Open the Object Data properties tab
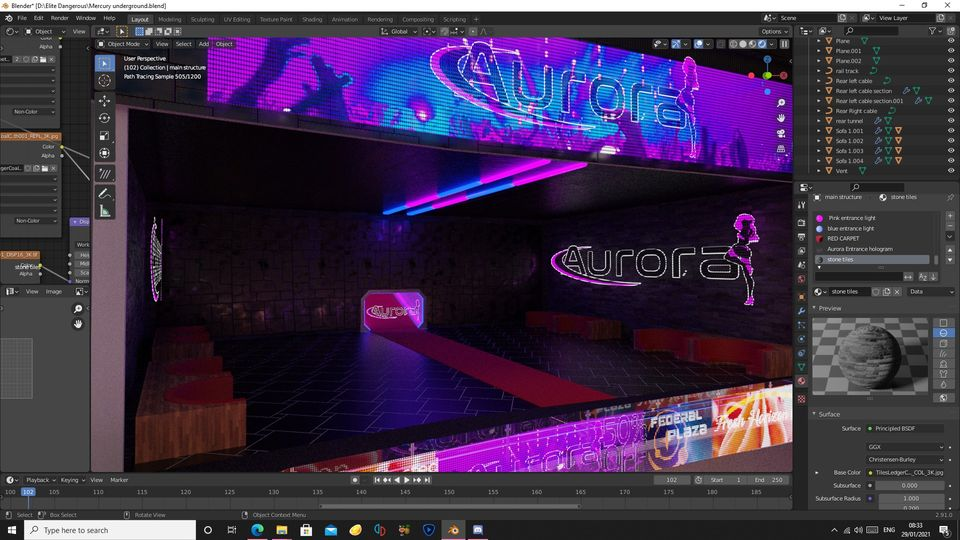The image size is (960, 540). click(801, 367)
